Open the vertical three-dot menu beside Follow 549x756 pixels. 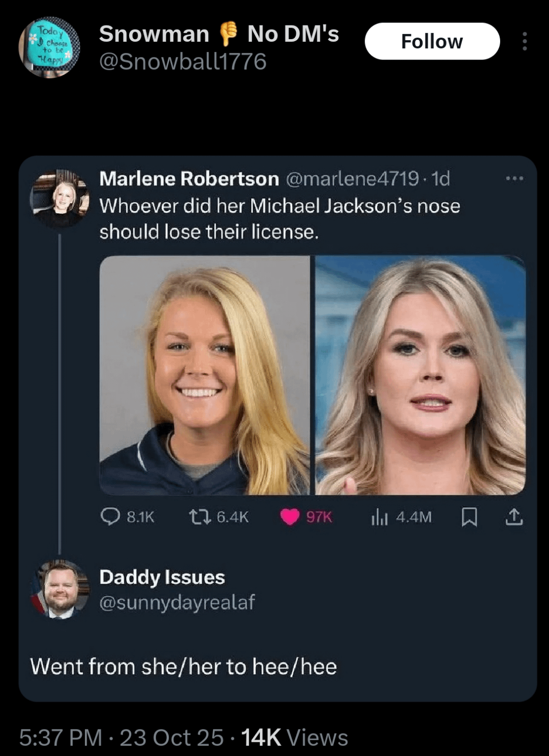525,41
